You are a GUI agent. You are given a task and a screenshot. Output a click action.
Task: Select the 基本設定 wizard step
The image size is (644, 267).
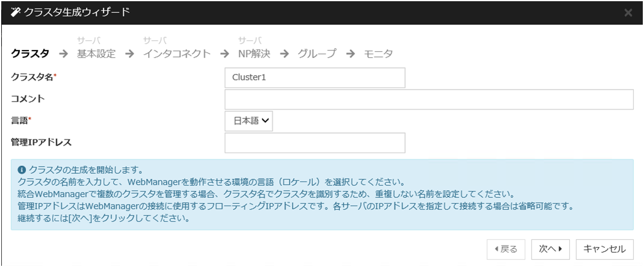pyautogui.click(x=96, y=54)
